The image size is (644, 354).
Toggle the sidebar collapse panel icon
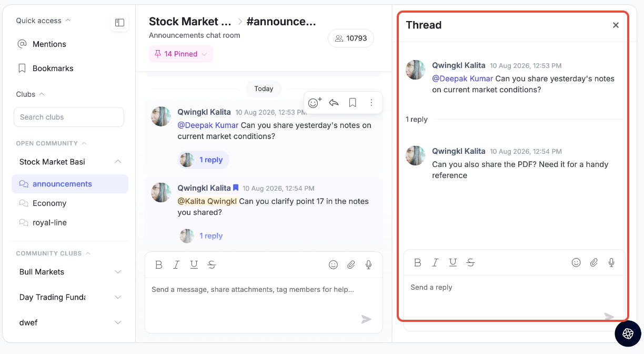click(119, 23)
